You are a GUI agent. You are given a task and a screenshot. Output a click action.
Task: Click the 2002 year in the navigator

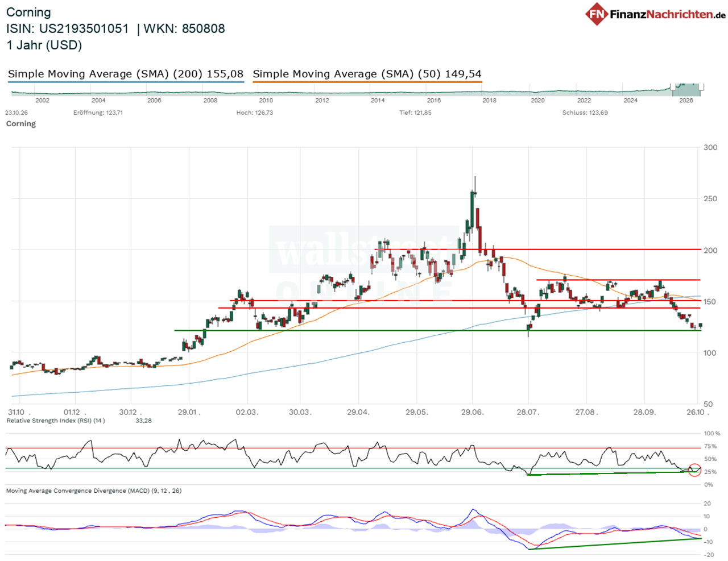[x=42, y=101]
